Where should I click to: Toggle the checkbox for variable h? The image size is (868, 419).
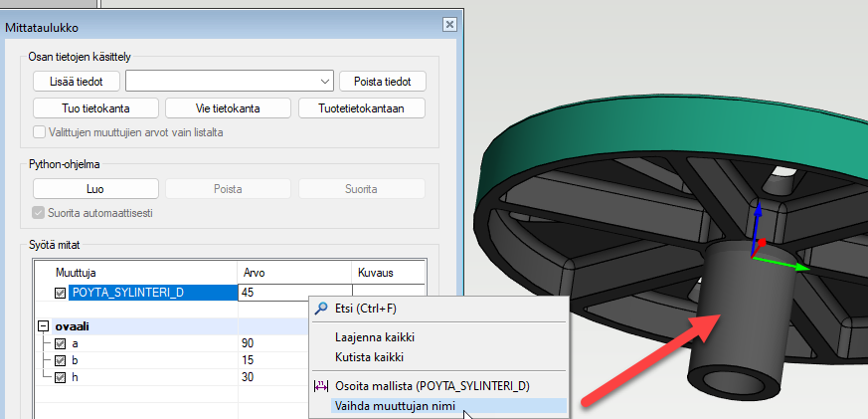pyautogui.click(x=61, y=377)
